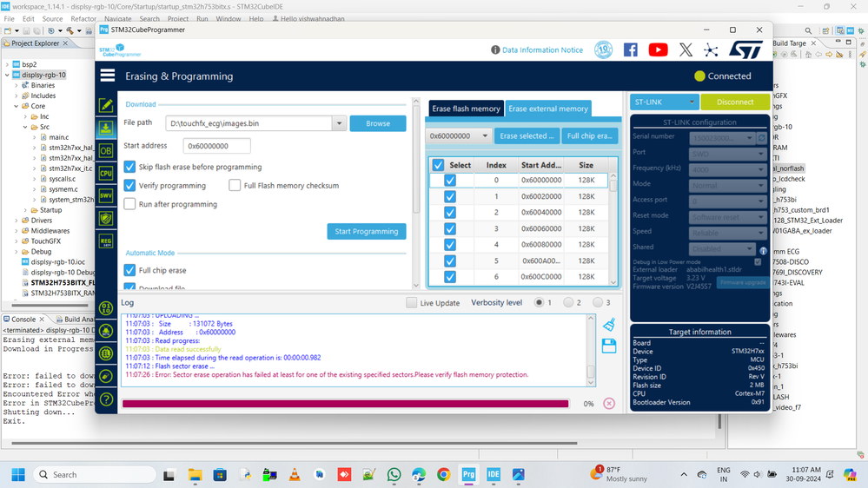Click the Erase selected sectors button
868x488 pixels.
pyautogui.click(x=527, y=135)
